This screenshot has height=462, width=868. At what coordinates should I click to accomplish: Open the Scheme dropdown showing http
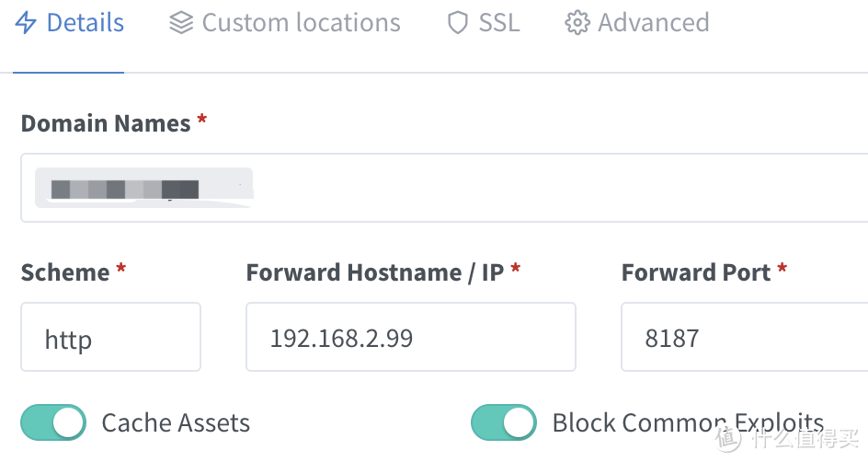coord(110,338)
